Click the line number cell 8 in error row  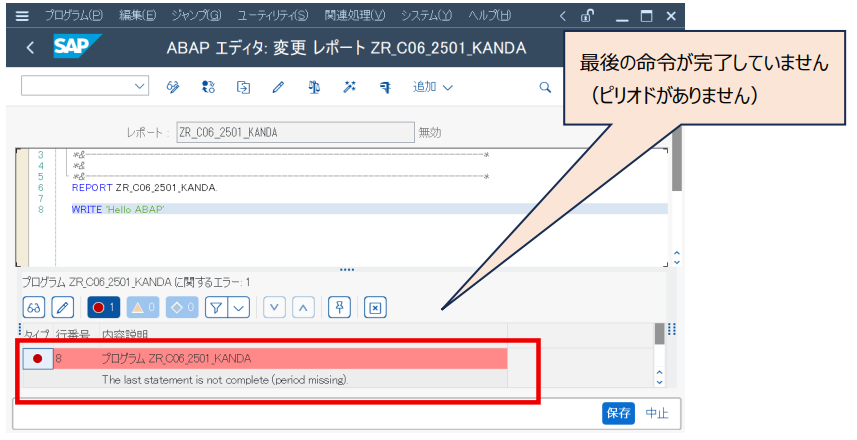tap(58, 359)
